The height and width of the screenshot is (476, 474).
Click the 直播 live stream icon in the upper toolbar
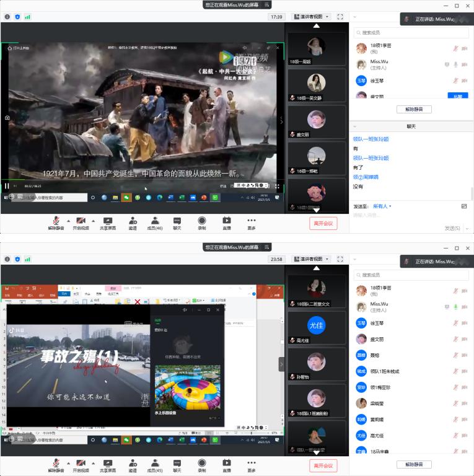tap(227, 223)
